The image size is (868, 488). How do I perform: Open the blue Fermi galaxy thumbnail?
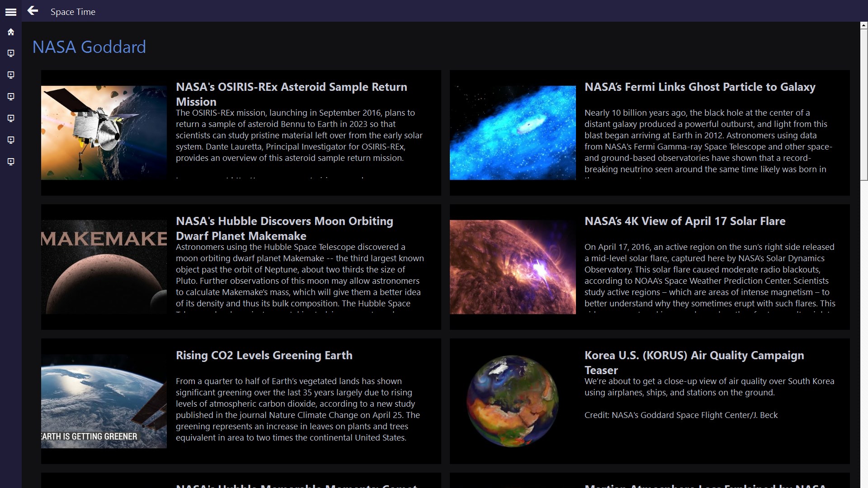click(x=513, y=133)
